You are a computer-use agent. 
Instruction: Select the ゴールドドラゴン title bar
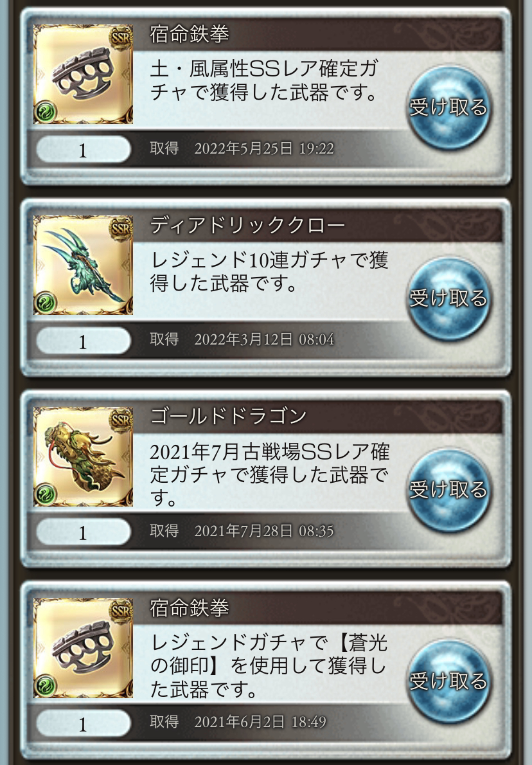tap(318, 417)
